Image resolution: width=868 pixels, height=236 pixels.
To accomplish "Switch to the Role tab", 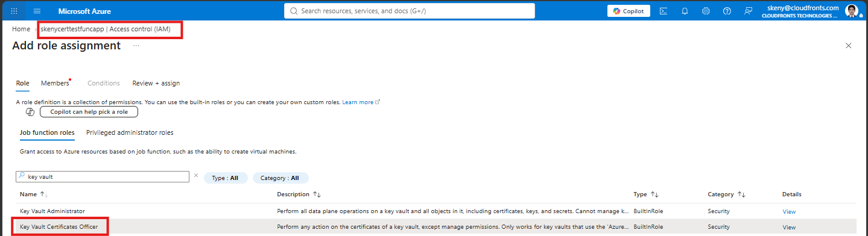I will 22,83.
